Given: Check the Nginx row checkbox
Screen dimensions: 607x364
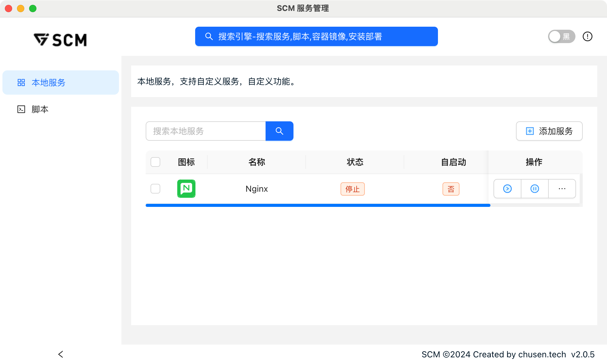Looking at the screenshot, I should 155,189.
